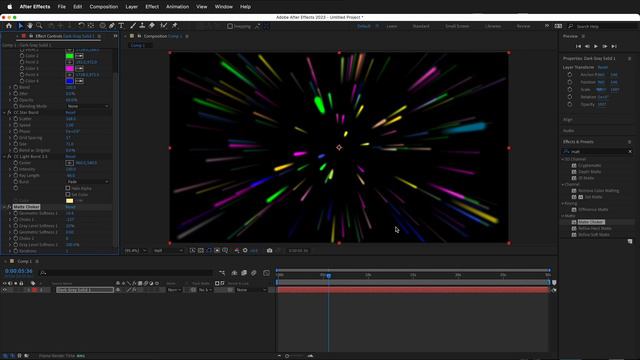The image size is (640, 360).
Task: Click the Go to first frame button
Action: [578, 47]
